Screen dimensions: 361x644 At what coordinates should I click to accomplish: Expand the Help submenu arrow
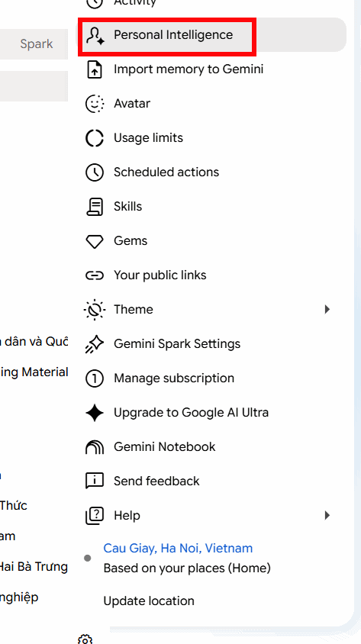click(327, 516)
